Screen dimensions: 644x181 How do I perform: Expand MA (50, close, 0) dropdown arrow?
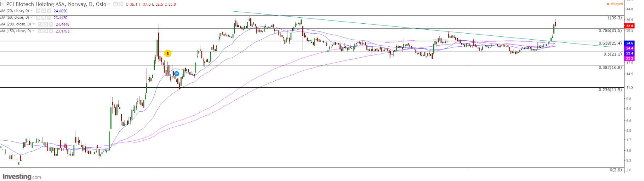click(32, 17)
